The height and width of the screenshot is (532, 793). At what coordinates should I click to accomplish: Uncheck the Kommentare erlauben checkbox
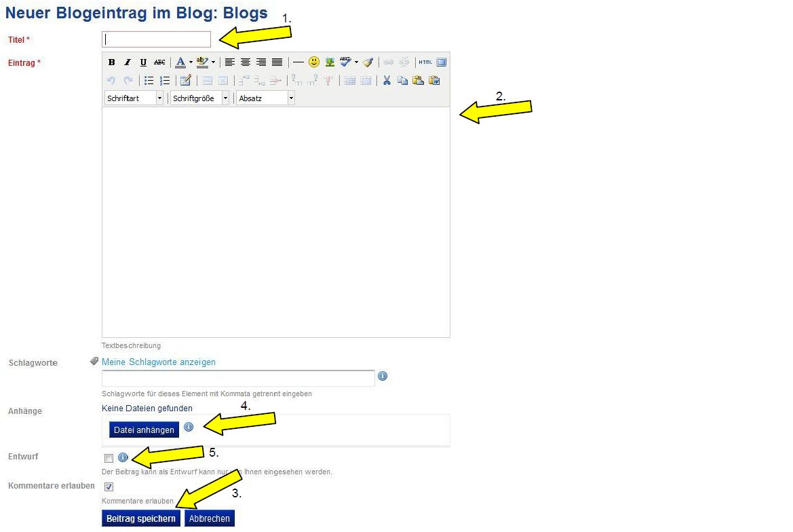coord(109,487)
